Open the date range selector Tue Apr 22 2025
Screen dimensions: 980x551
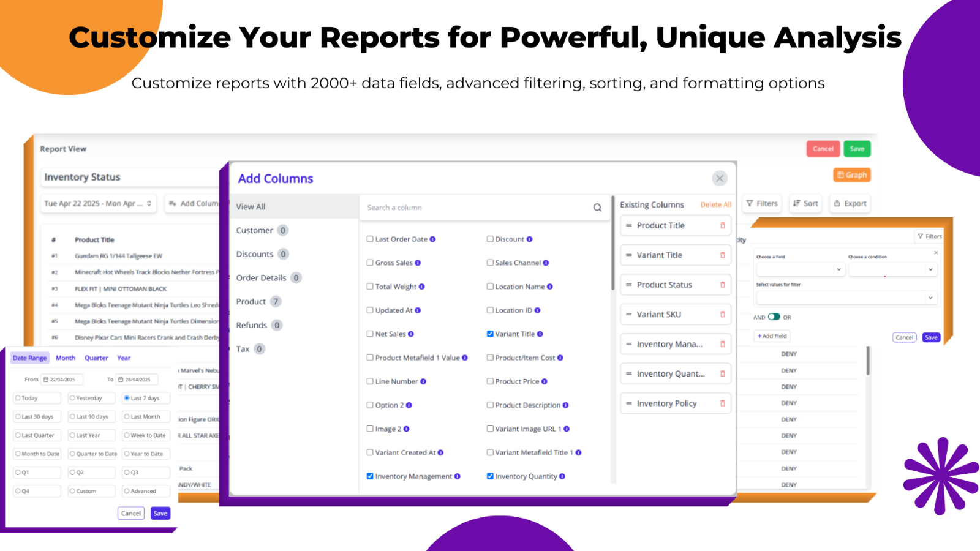99,203
